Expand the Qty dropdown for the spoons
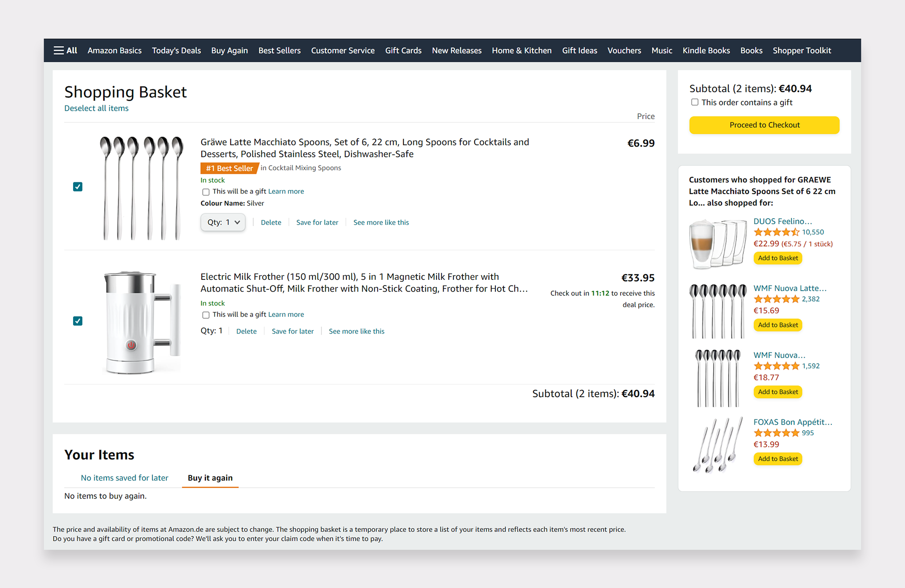This screenshot has height=588, width=905. click(x=223, y=222)
